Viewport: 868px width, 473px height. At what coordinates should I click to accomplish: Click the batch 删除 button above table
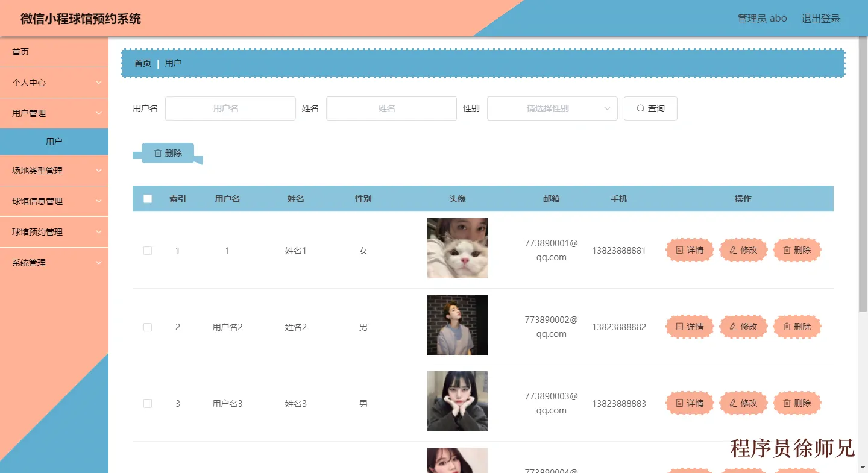[168, 153]
